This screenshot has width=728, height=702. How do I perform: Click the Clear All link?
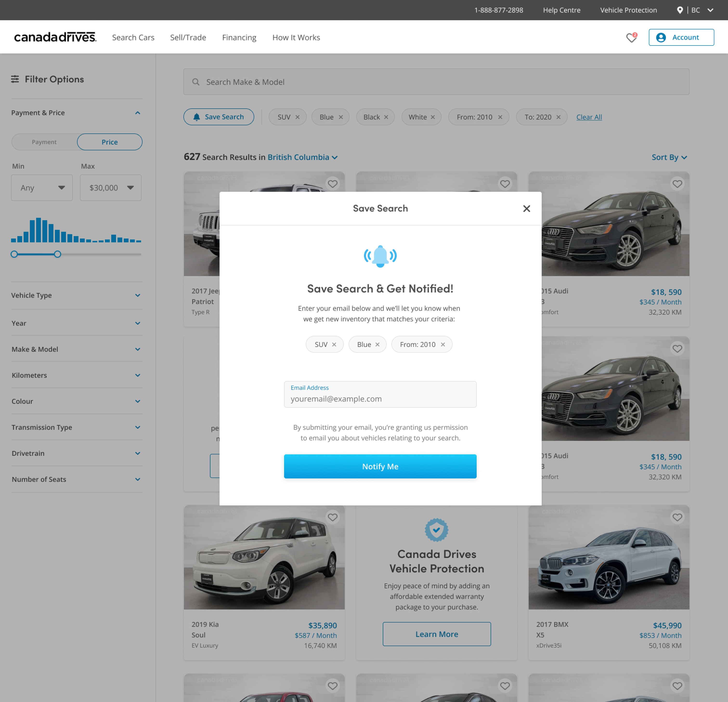coord(589,117)
